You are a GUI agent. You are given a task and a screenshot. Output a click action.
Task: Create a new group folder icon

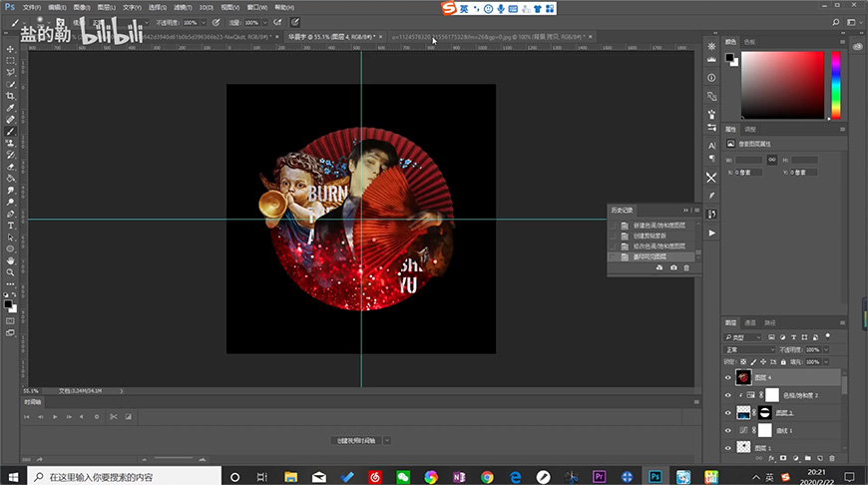(x=808, y=458)
